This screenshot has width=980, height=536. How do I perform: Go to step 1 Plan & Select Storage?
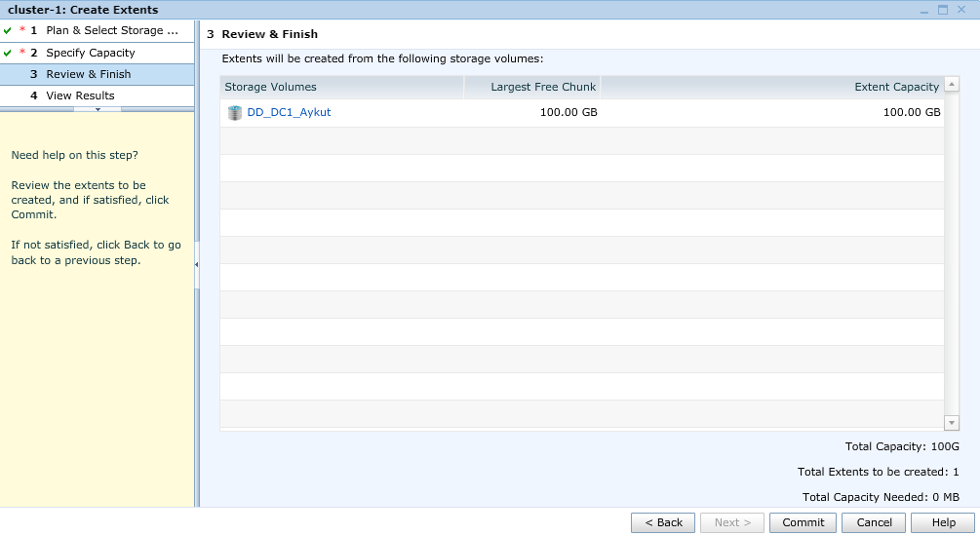97,30
